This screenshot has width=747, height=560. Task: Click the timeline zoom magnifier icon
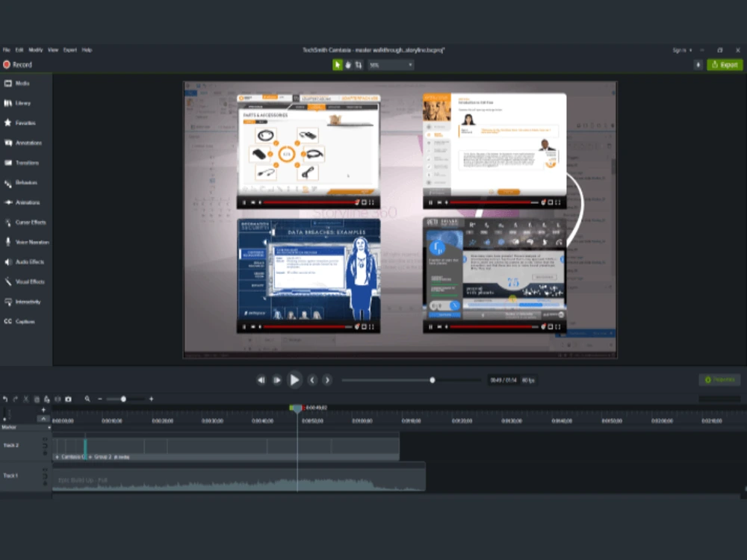[x=87, y=399]
